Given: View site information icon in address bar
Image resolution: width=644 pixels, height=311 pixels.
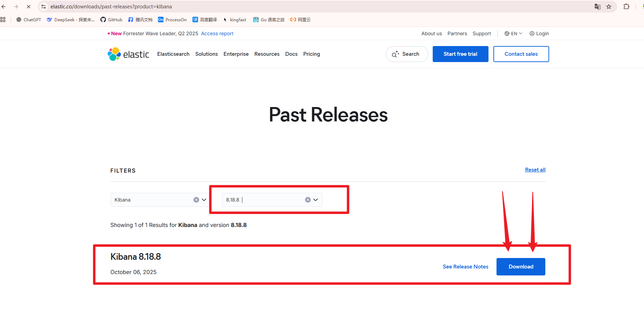Looking at the screenshot, I should [44, 7].
